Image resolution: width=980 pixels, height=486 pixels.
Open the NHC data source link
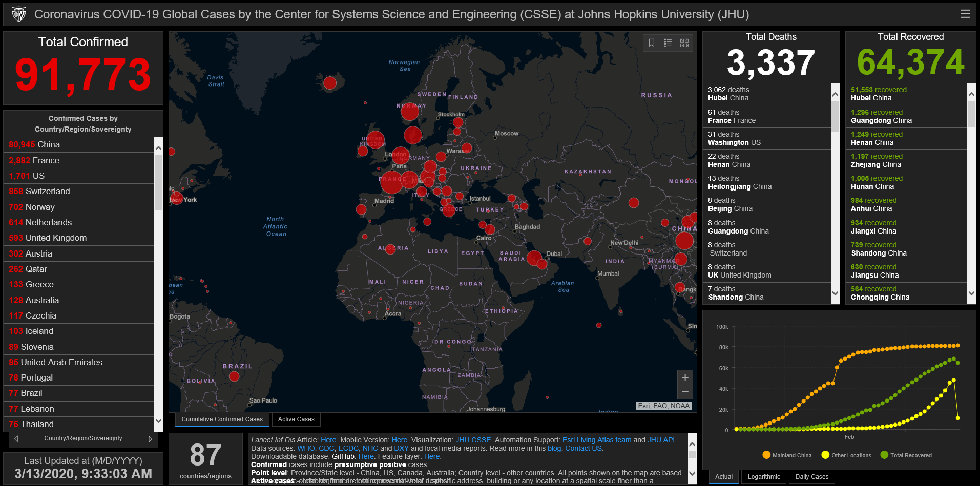(370, 448)
